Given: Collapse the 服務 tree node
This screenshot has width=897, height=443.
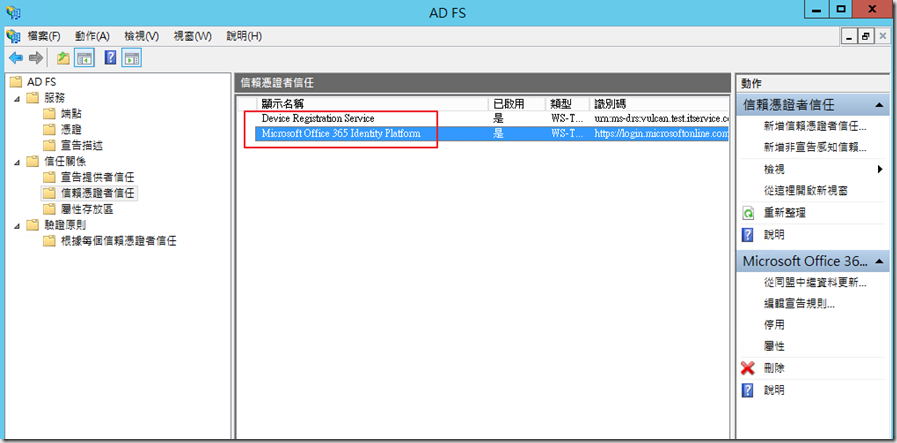Looking at the screenshot, I should tap(16, 98).
